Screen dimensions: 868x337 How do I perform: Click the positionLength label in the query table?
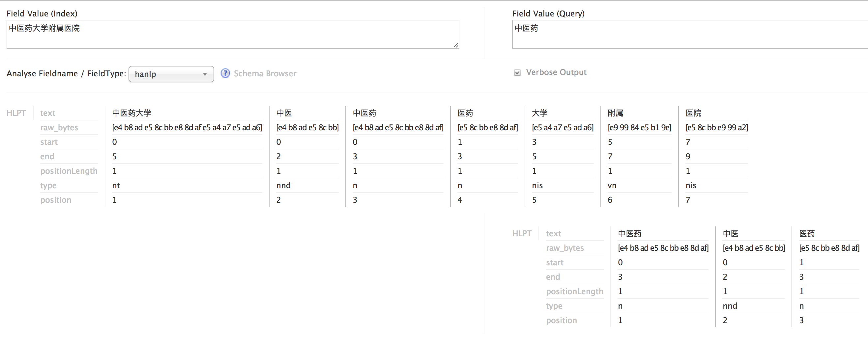(574, 292)
